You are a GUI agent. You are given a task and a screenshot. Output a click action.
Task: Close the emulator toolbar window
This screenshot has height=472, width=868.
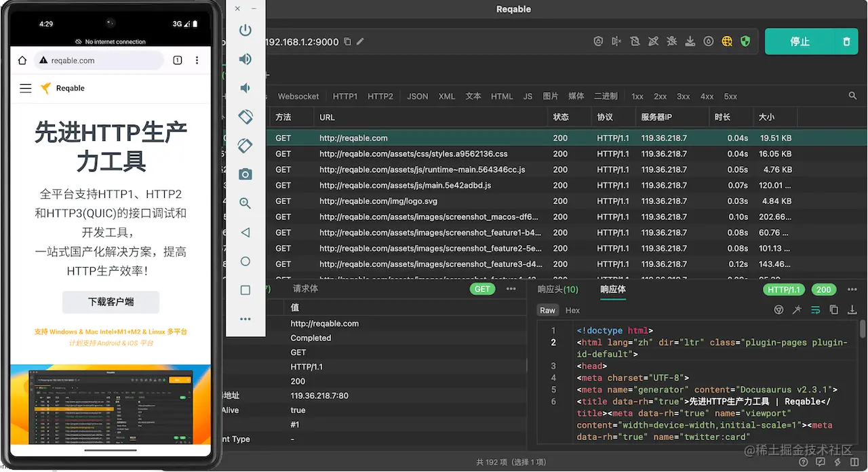[237, 8]
